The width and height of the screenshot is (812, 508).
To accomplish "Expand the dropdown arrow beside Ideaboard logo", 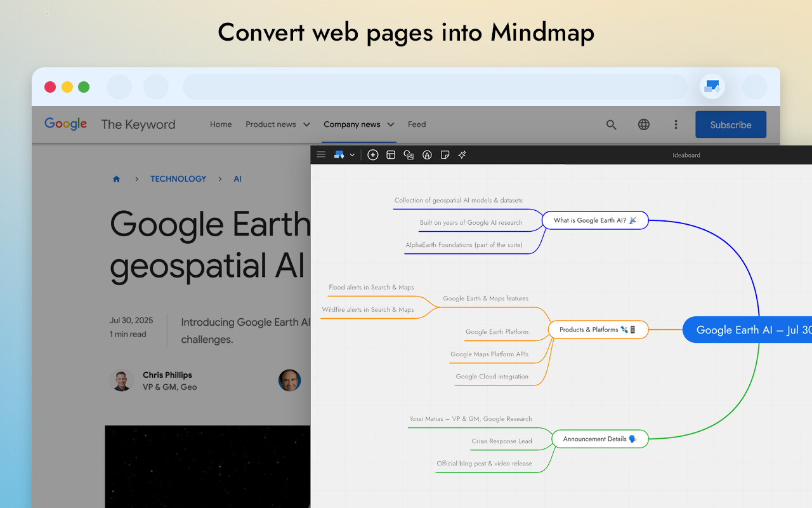I will (x=352, y=155).
